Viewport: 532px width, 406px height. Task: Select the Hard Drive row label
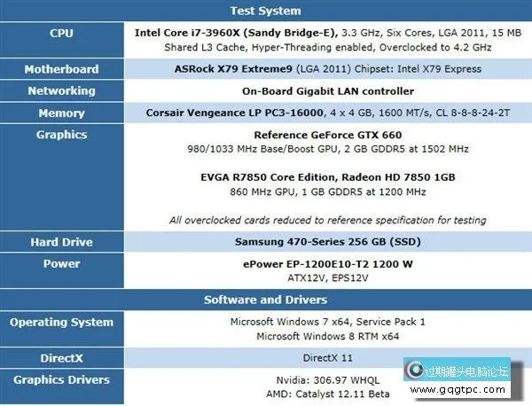60,242
